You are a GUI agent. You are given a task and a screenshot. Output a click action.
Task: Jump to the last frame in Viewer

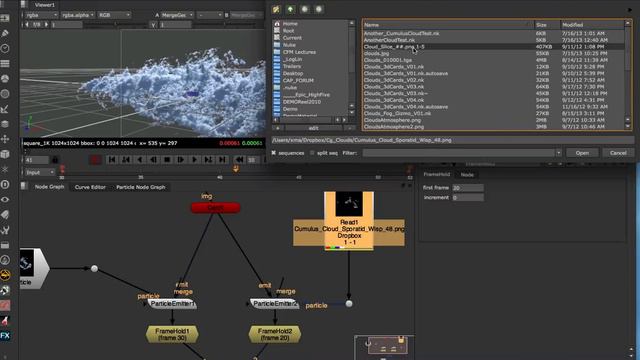click(222, 160)
